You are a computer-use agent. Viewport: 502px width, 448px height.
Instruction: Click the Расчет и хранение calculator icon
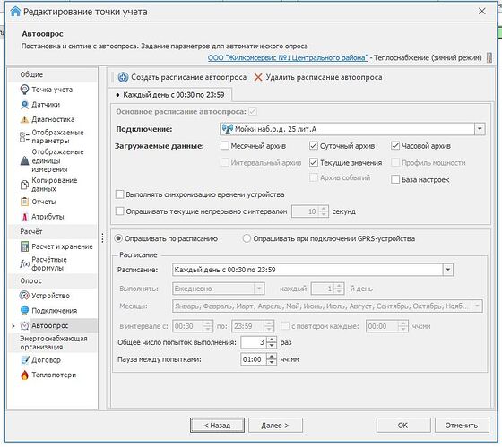(x=24, y=246)
